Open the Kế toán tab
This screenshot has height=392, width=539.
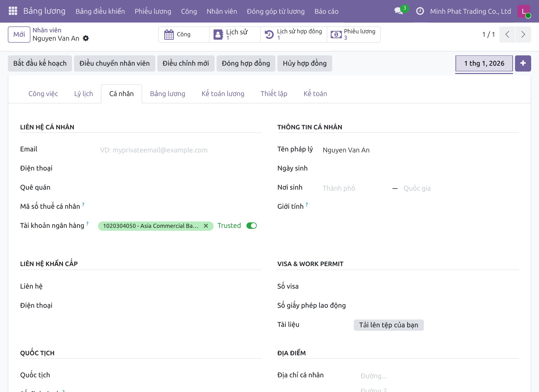[315, 94]
